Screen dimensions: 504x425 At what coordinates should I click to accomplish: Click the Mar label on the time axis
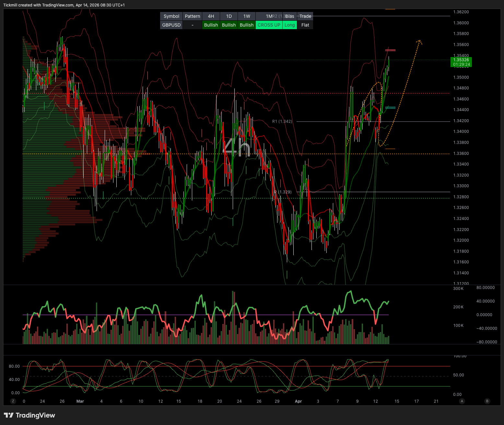point(80,401)
